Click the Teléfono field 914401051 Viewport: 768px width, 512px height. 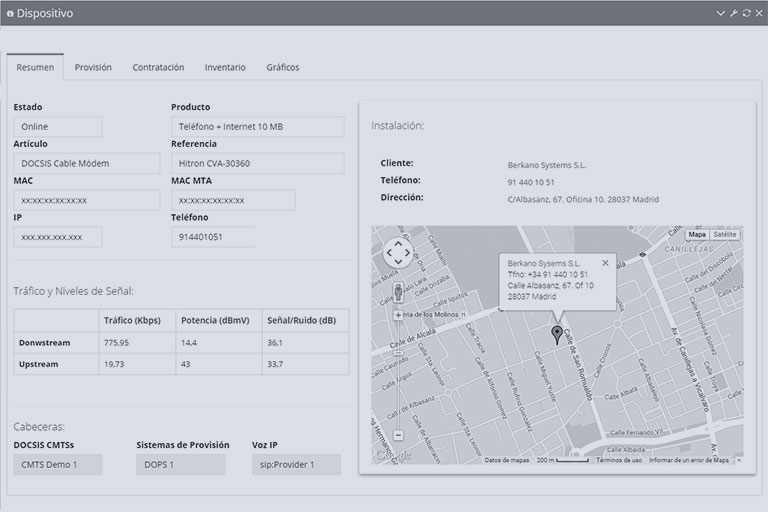point(213,237)
